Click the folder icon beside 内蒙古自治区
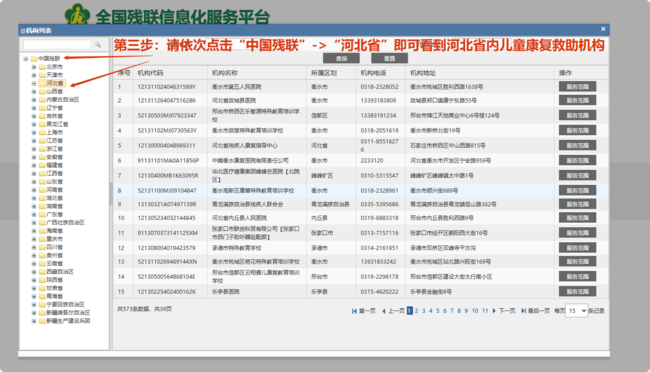The image size is (650, 372). coord(42,100)
